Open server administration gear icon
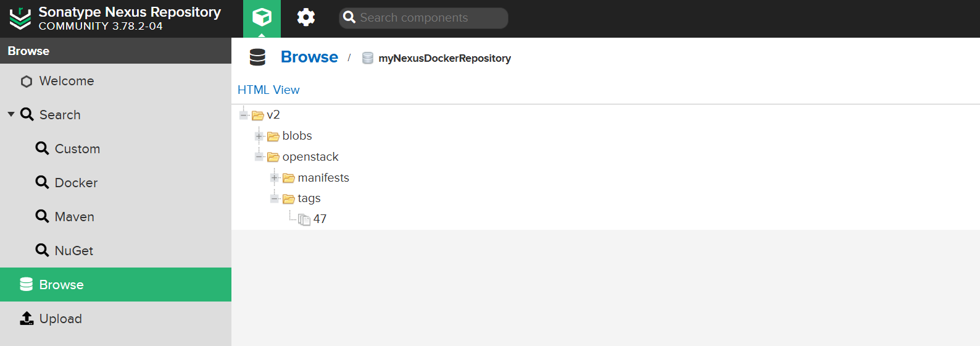This screenshot has height=346, width=980. pyautogui.click(x=306, y=17)
